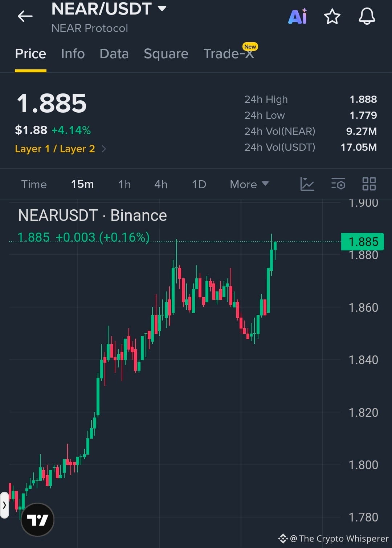392x548 pixels.
Task: Switch to the Data tab
Action: point(114,54)
